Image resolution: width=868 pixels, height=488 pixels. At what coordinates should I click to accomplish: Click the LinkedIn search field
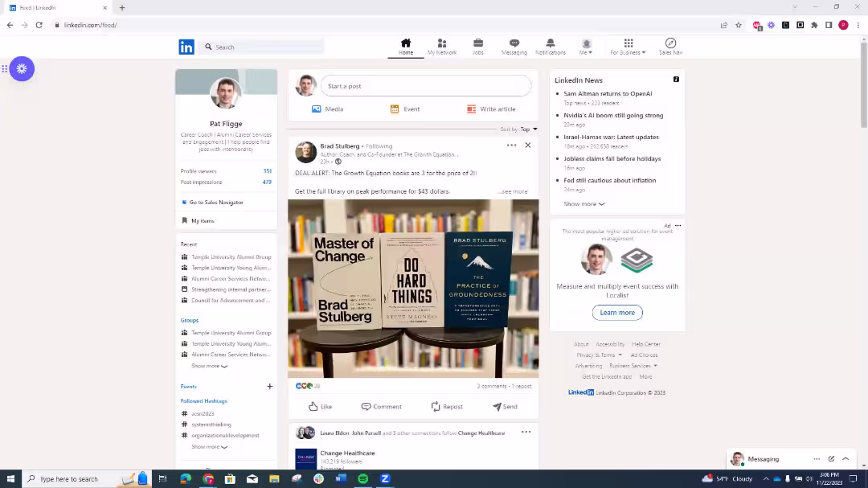(264, 47)
